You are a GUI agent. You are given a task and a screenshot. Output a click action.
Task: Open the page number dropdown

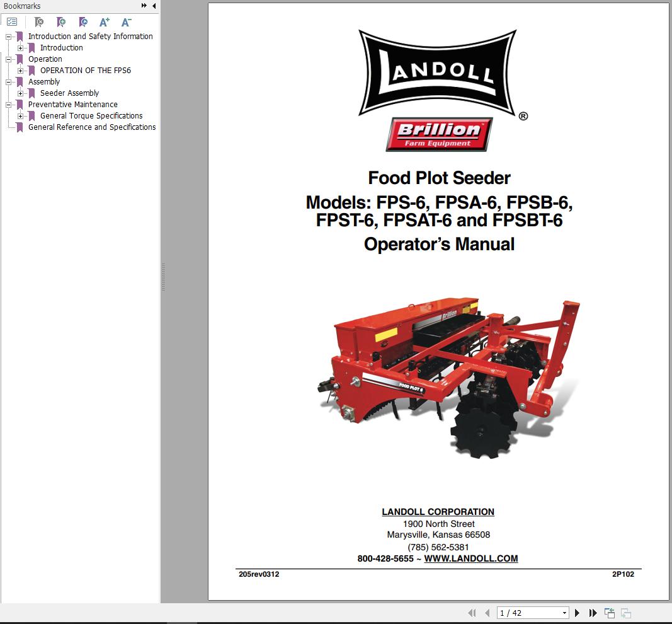point(565,612)
